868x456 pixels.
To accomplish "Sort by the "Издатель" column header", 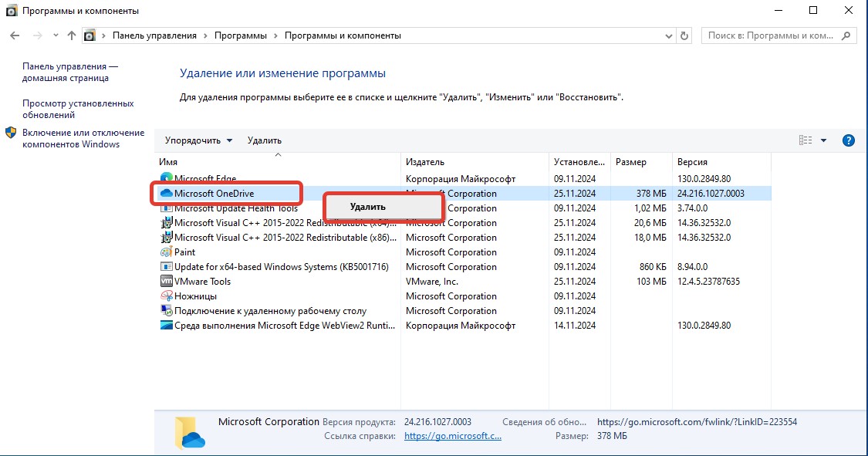I will click(x=475, y=162).
